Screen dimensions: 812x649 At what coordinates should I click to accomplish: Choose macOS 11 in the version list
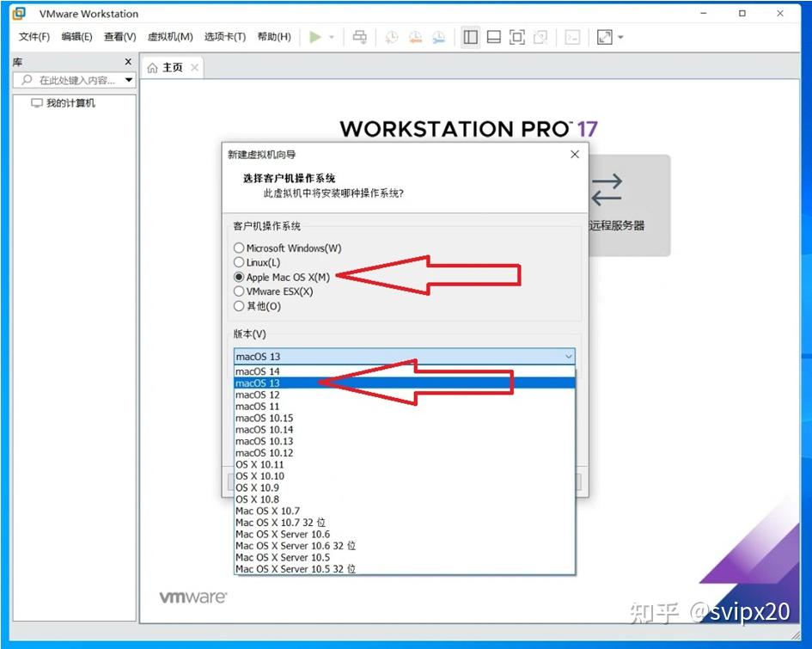(405, 407)
